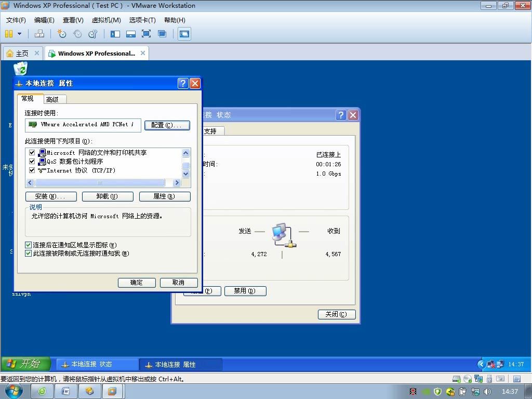Viewport: 532px width, 399px height.
Task: Click 取消 in the properties dialog
Action: coord(179,283)
